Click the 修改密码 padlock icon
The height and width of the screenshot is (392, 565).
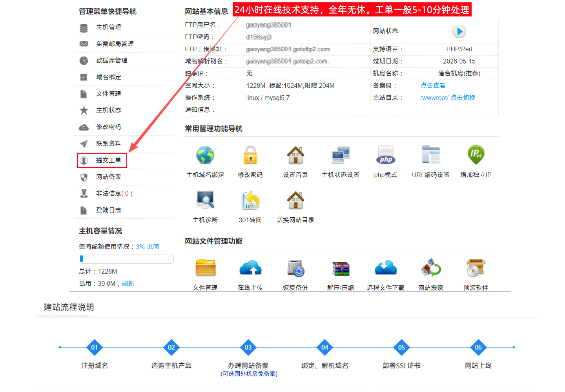(250, 155)
